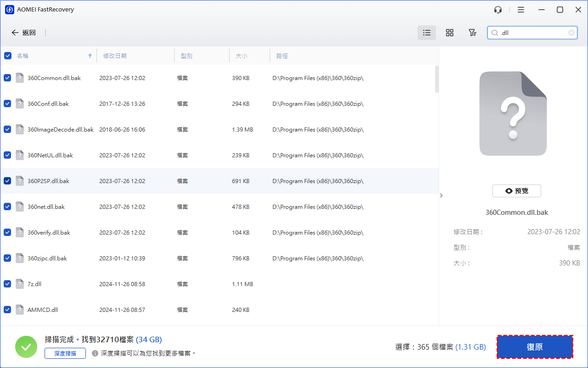Start a deep scan with 深度掃描
588x368 pixels.
coord(65,353)
